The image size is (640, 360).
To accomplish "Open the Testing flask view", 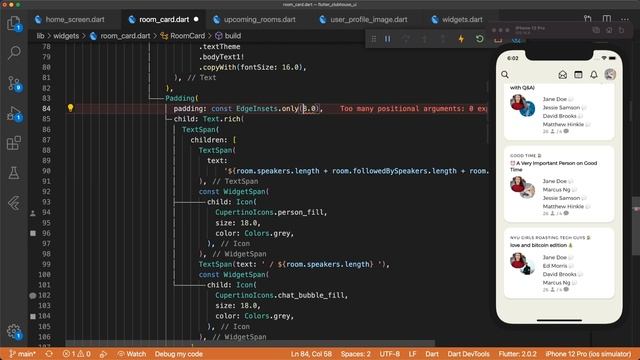I will point(14,173).
